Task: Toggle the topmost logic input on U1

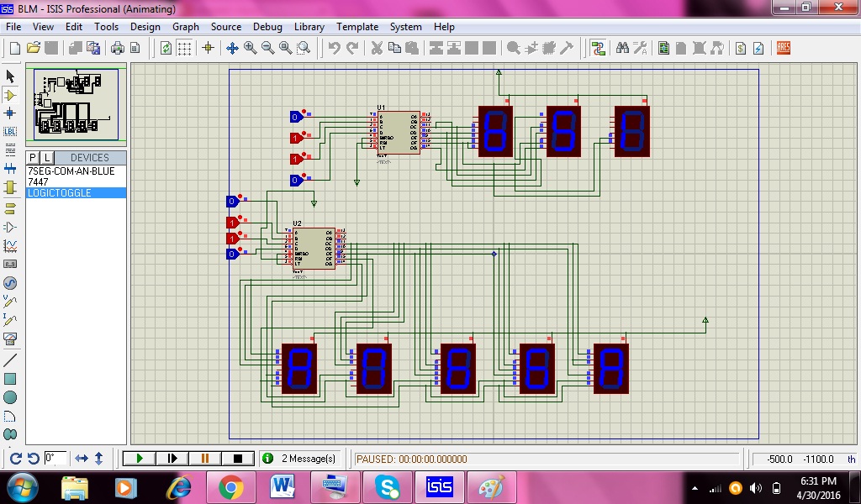Action: click(295, 117)
